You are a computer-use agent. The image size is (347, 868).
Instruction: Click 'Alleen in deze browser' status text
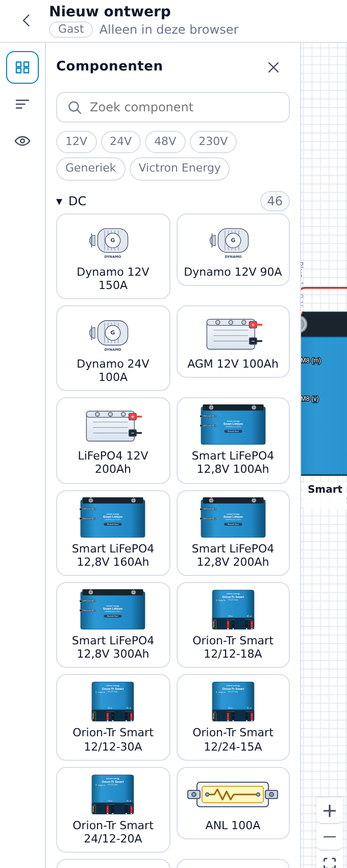(x=169, y=30)
